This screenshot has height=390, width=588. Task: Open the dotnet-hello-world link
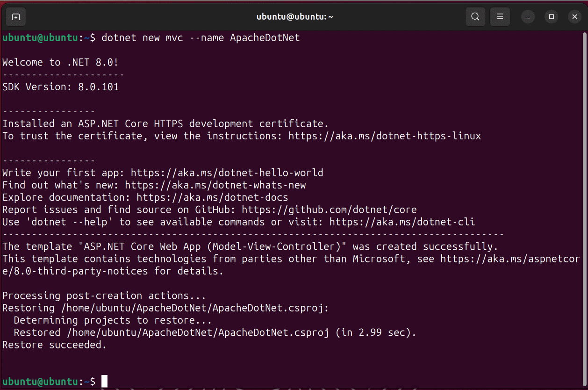tap(227, 173)
